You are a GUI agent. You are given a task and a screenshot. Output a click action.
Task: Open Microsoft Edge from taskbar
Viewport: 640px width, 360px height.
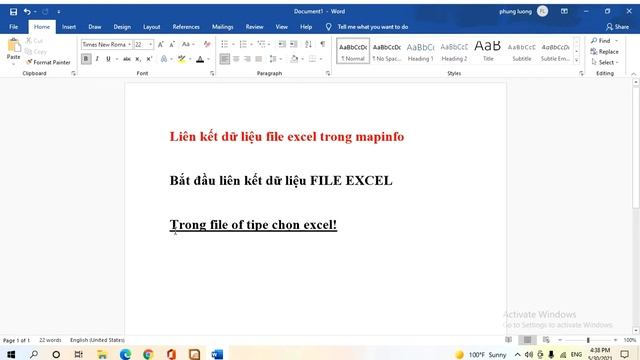coord(125,354)
